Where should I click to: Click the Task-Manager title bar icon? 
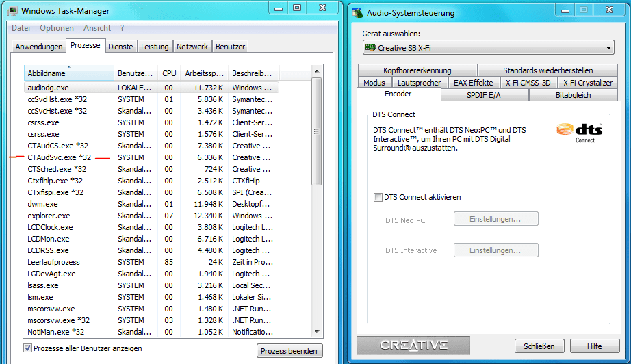12,11
